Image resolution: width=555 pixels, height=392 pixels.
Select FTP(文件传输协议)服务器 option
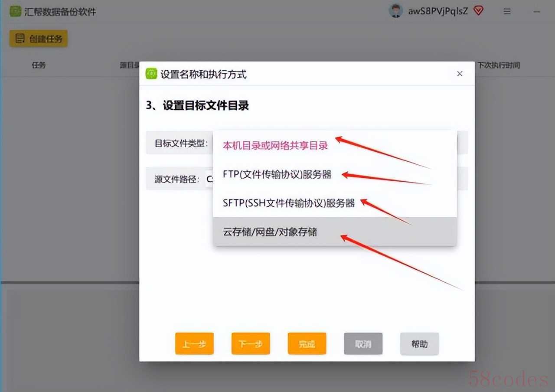pos(335,174)
